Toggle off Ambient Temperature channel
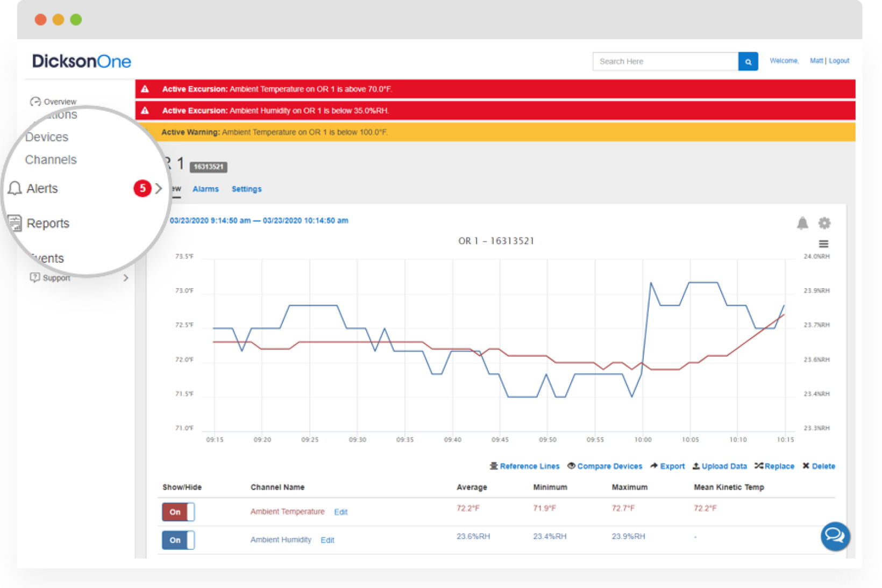 click(x=178, y=512)
